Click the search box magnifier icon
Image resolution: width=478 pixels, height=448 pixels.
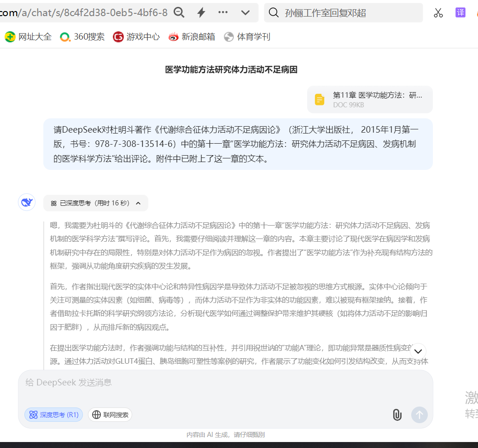274,12
